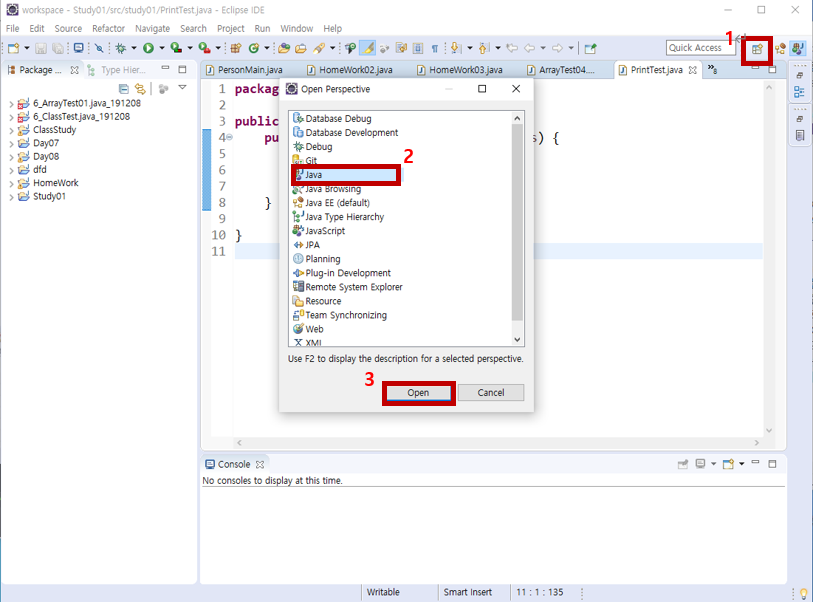Toggle Mark Occurrences highlighter icon

(368, 48)
